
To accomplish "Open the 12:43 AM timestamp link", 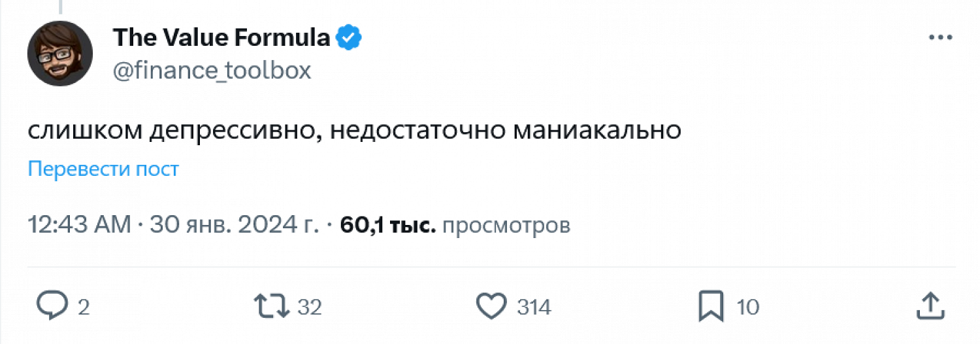I will [x=80, y=226].
